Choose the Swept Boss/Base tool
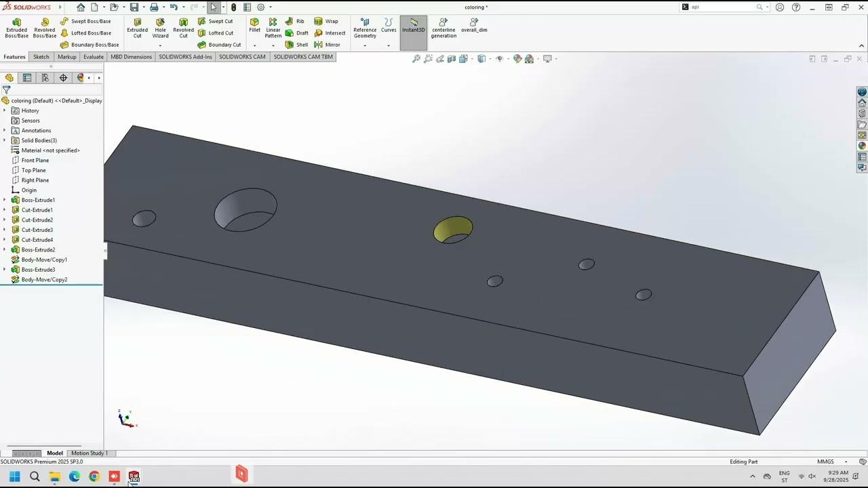The height and width of the screenshot is (488, 868). coord(85,21)
